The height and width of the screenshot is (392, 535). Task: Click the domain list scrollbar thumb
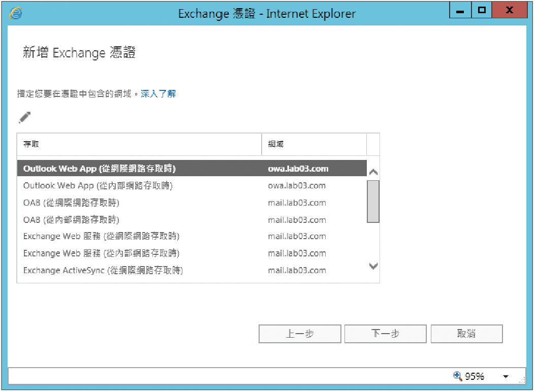tap(373, 202)
